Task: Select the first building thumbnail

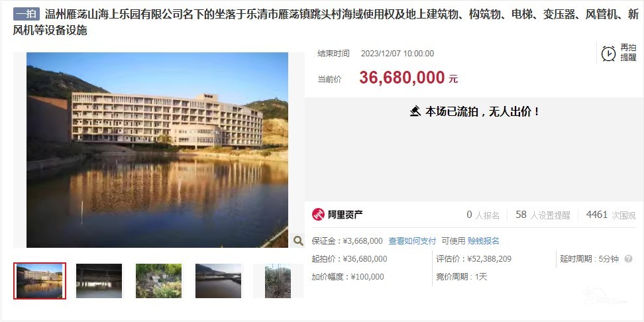Action: [40, 281]
